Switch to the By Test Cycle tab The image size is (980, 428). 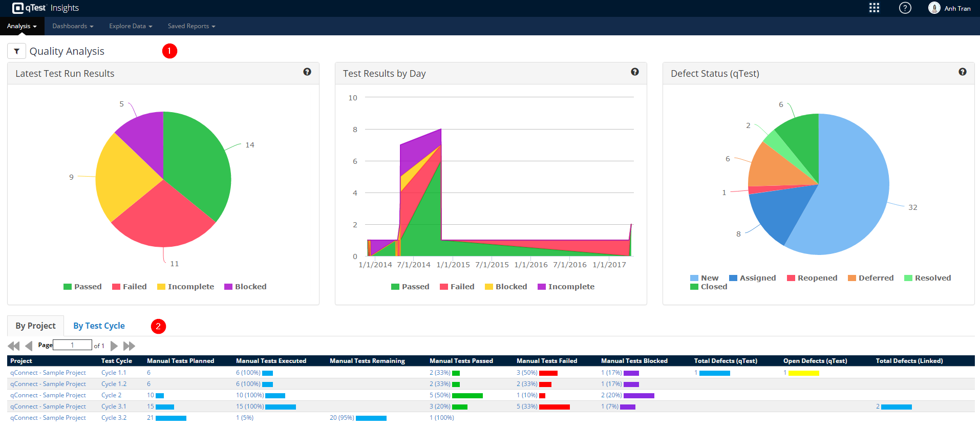tap(99, 326)
